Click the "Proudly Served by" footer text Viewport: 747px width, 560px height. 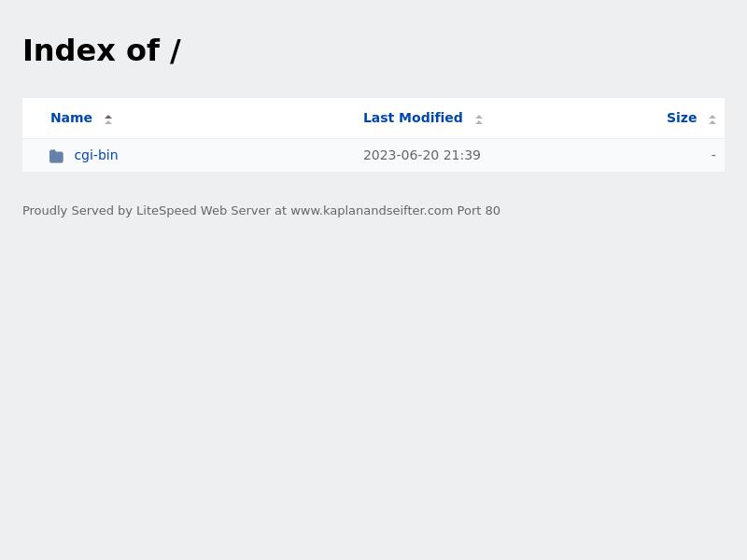(x=78, y=211)
